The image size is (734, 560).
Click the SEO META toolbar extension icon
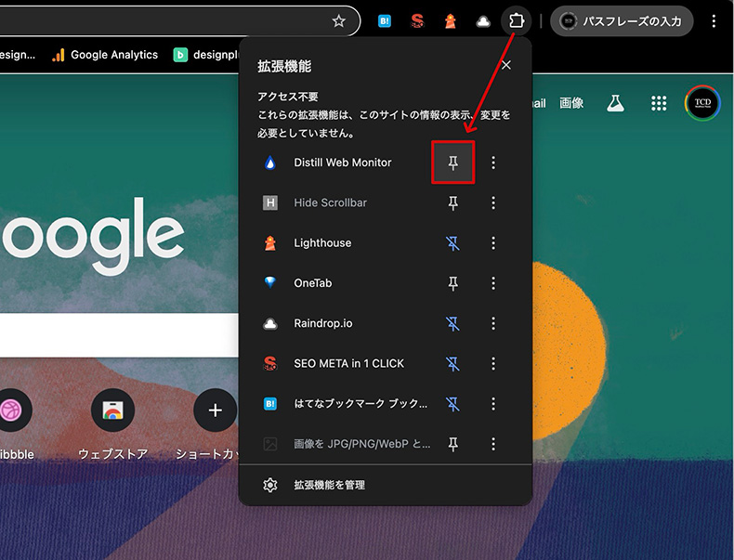point(417,20)
